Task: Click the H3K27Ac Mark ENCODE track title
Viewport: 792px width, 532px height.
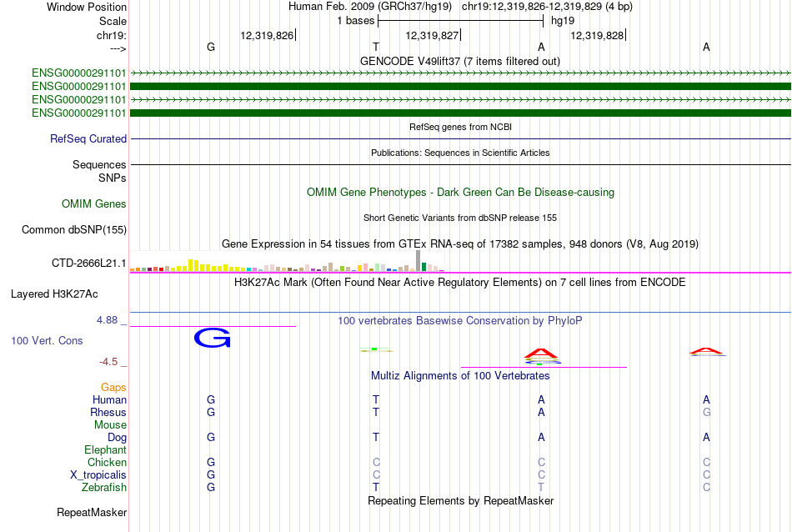Action: (x=460, y=283)
